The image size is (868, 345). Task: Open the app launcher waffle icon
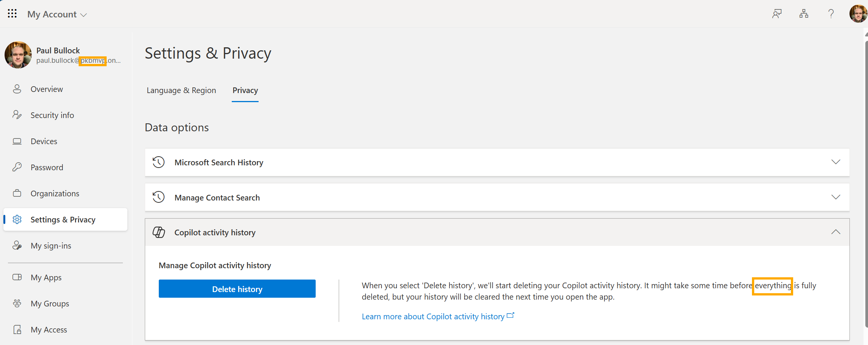(12, 14)
